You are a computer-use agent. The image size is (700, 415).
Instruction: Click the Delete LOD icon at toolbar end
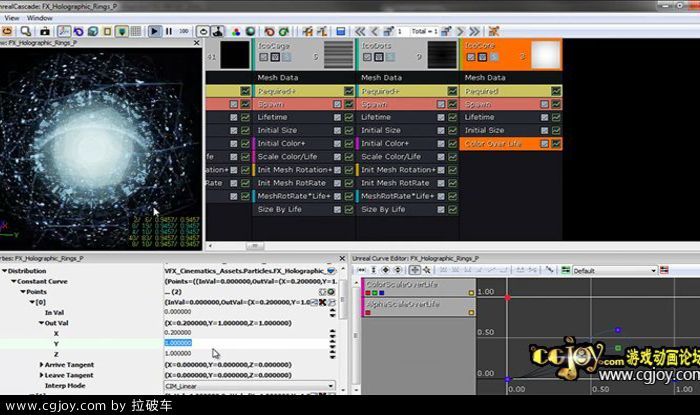[x=493, y=31]
